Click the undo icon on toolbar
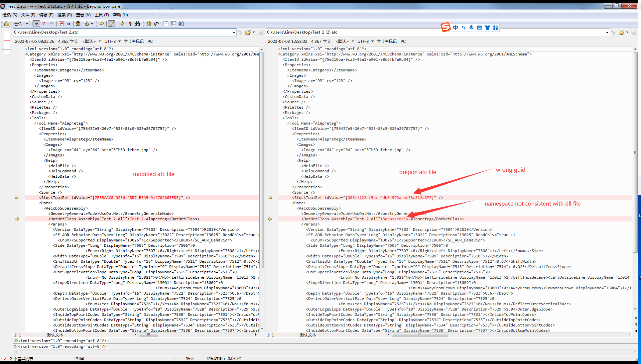The image size is (641, 364). [148, 24]
